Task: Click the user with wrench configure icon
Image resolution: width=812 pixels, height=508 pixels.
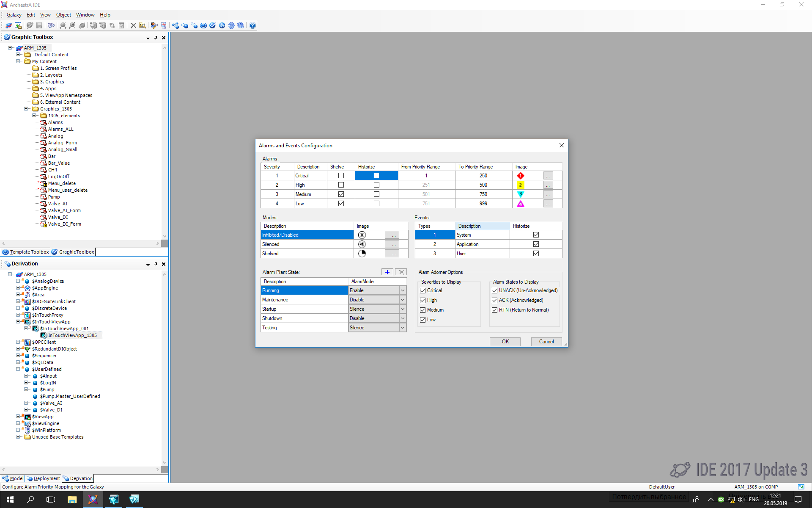Action: coord(154,25)
